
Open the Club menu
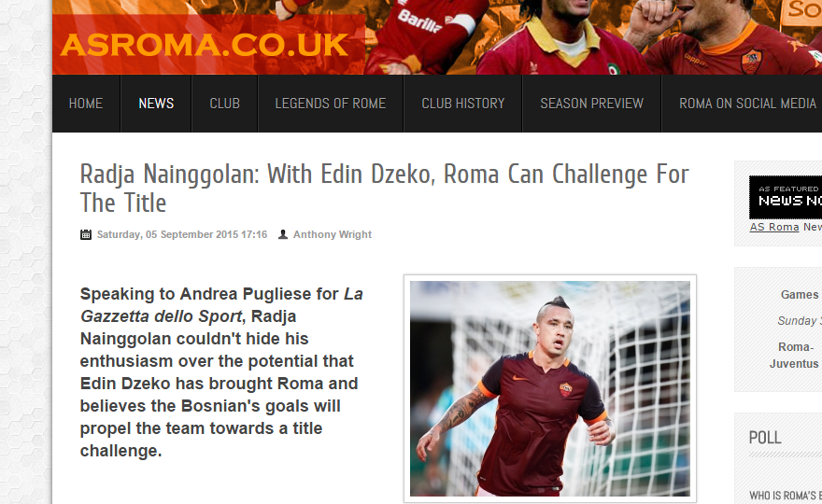pos(225,104)
